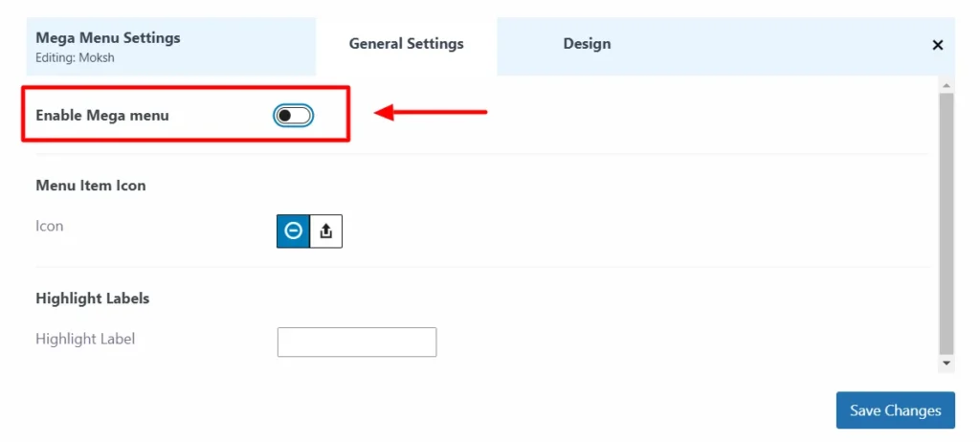Image resolution: width=980 pixels, height=442 pixels.
Task: Click the Highlight Label field caption
Action: [x=85, y=339]
